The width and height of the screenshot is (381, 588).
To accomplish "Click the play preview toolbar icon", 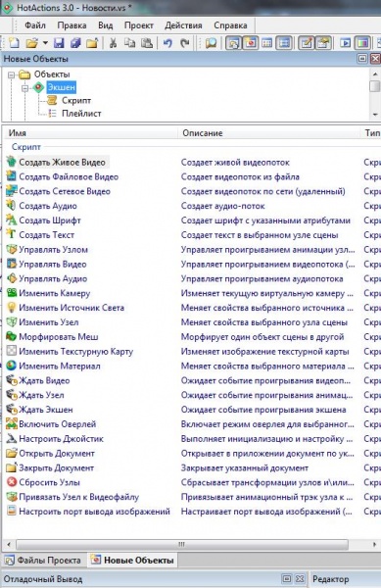I will pos(345,43).
